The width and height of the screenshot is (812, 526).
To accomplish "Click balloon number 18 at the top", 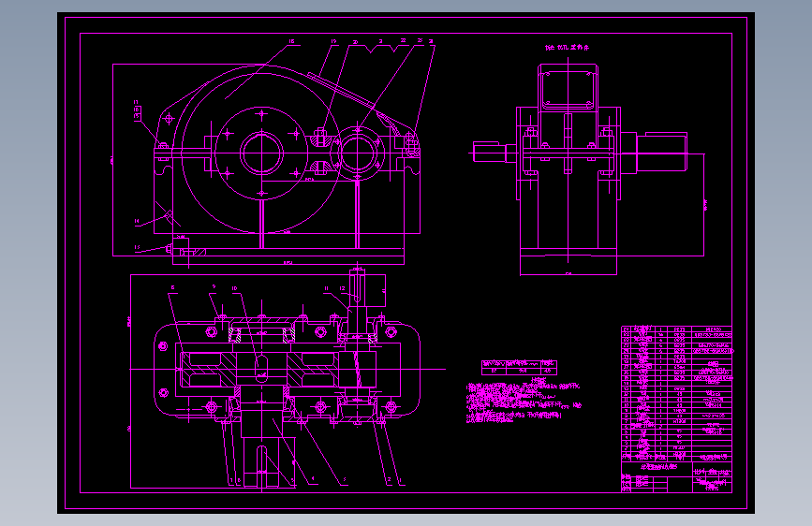I will click(x=291, y=42).
